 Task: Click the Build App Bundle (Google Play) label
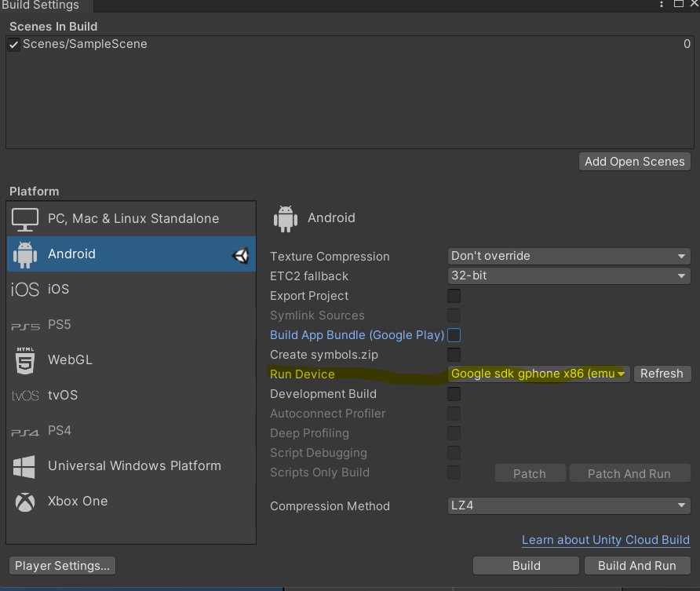pos(357,335)
